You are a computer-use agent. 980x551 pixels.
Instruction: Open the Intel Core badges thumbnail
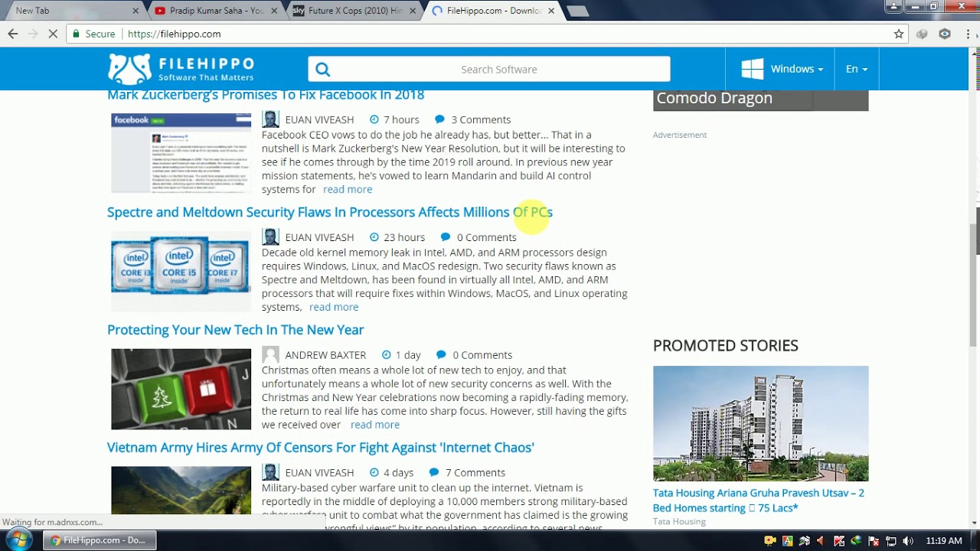(x=181, y=271)
